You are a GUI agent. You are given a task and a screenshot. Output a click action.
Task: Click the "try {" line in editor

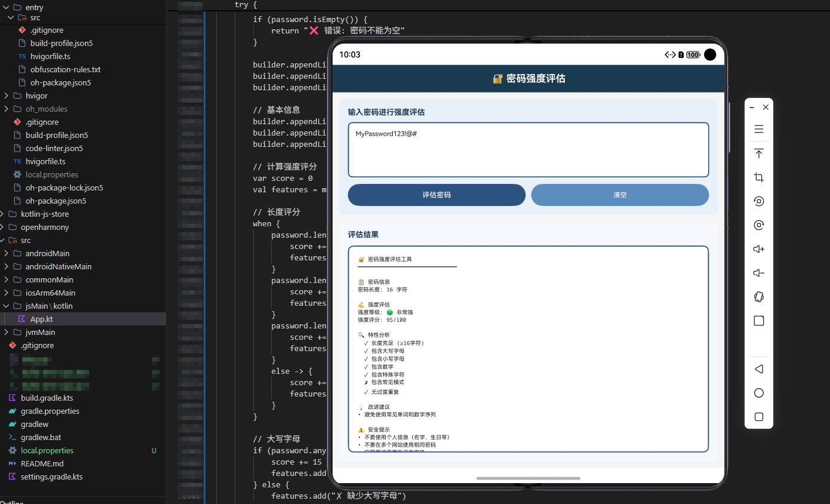point(246,4)
